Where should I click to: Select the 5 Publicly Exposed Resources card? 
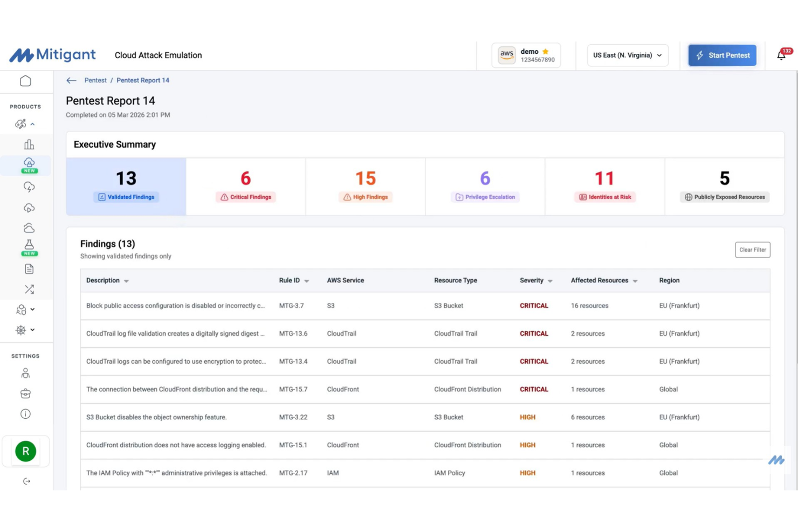(725, 186)
